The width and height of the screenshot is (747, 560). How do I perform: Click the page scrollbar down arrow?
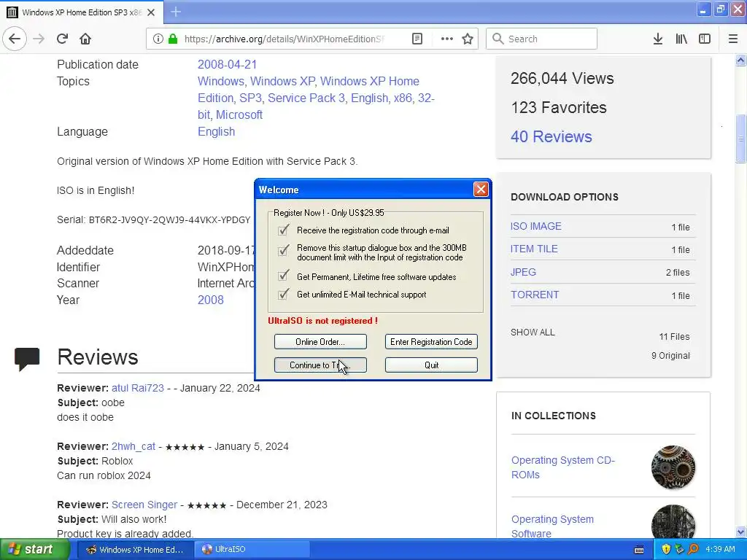tap(740, 532)
